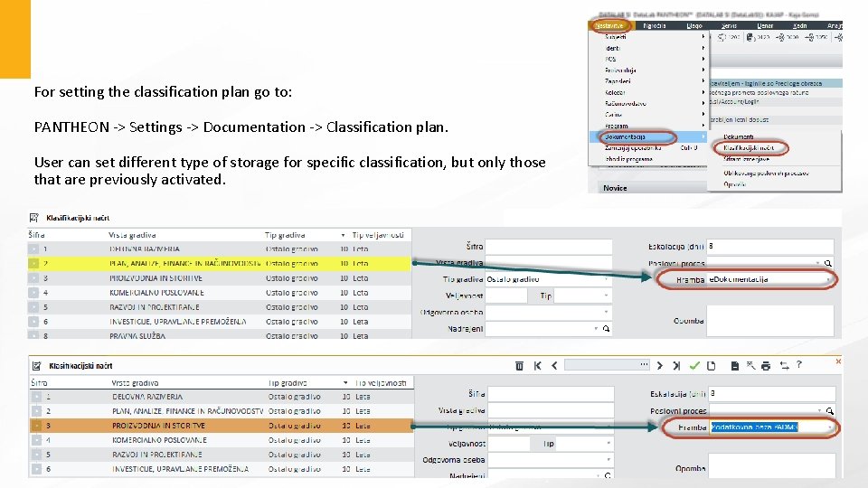The width and height of the screenshot is (868, 488).
Task: Click the Eskalacija (dni) field in the yellow-row window
Action: tap(770, 246)
